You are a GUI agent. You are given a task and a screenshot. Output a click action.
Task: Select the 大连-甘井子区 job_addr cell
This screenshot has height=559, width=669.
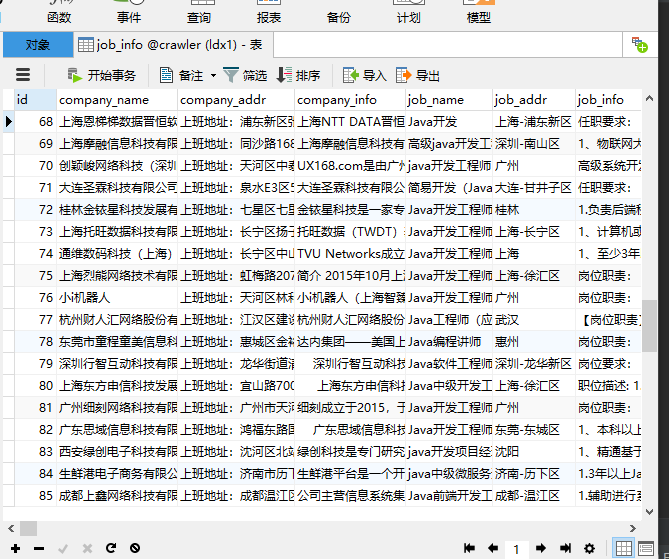[534, 188]
